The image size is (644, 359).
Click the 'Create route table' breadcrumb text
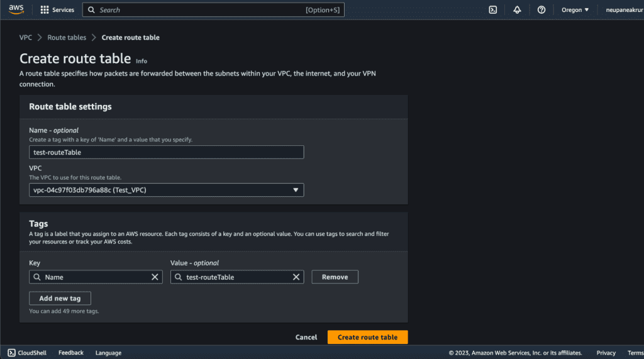[131, 37]
